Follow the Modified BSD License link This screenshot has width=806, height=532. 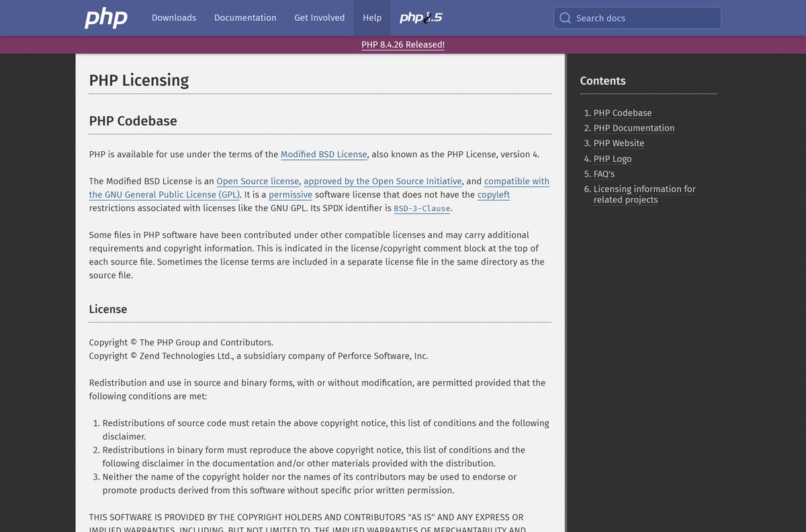point(324,154)
